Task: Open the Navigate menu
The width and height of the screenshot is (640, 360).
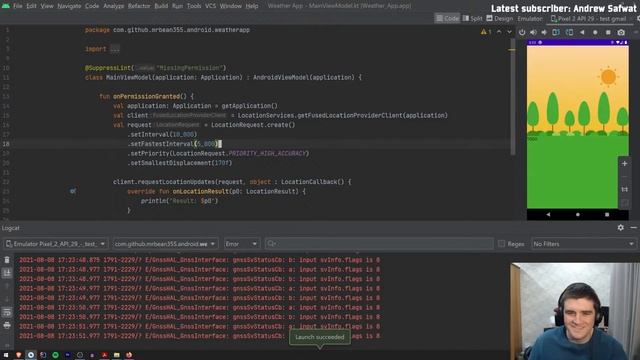Action: pos(69,6)
